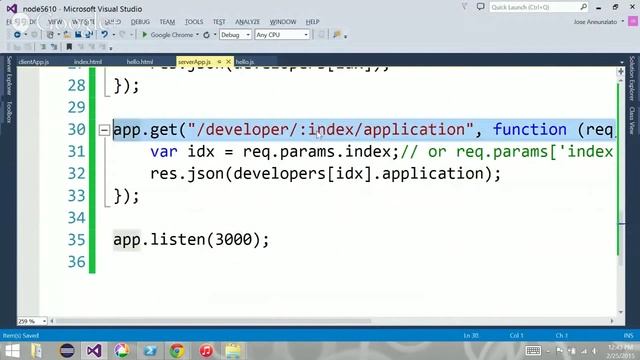Open the TOOLS menu
The image size is (640, 360).
click(x=194, y=22)
